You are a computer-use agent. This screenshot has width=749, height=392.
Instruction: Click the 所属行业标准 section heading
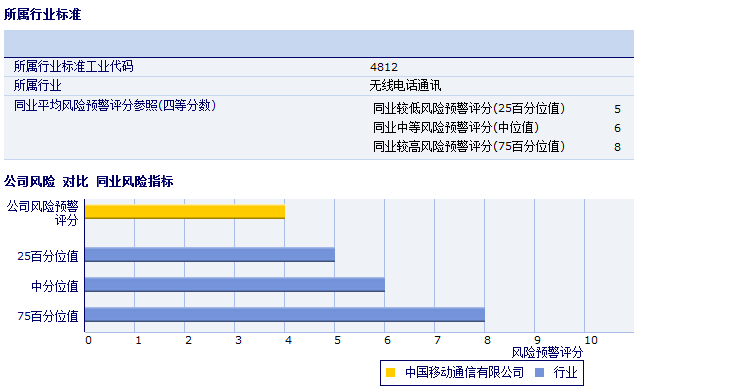pos(43,14)
